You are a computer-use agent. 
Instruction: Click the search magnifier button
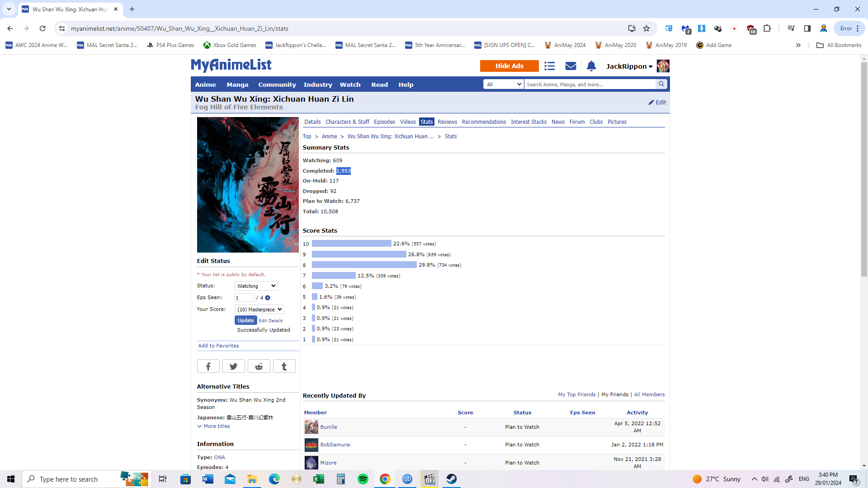point(661,84)
